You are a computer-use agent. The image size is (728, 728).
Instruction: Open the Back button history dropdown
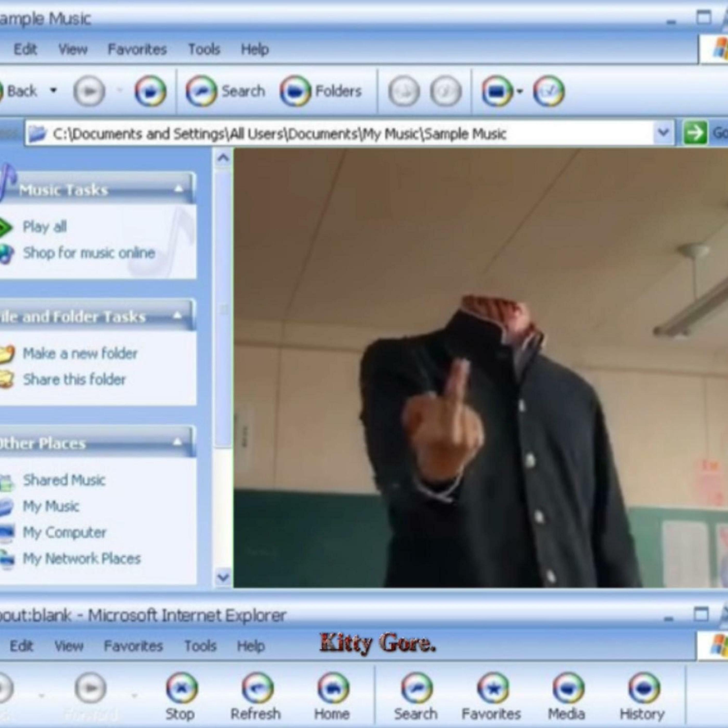pyautogui.click(x=53, y=91)
